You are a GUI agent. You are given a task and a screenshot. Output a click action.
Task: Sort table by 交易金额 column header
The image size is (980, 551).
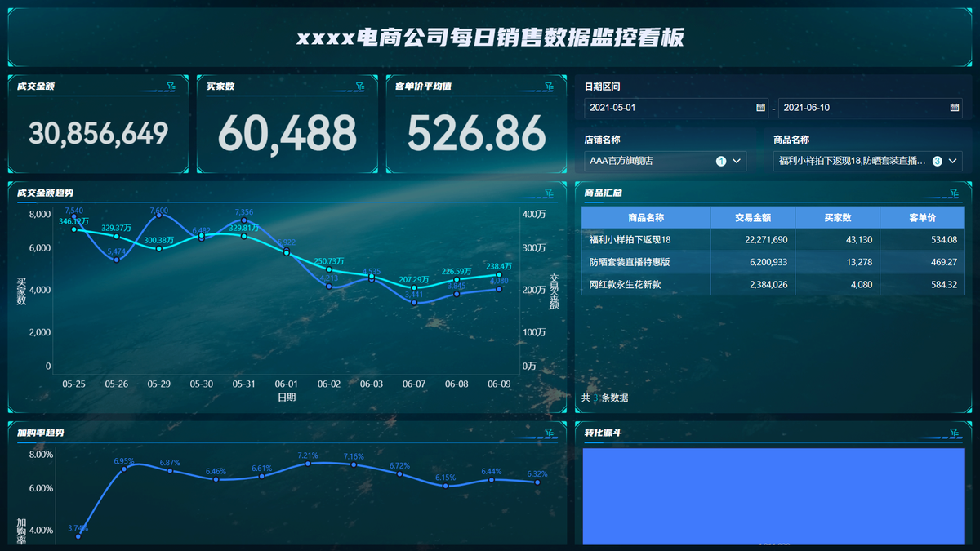753,218
